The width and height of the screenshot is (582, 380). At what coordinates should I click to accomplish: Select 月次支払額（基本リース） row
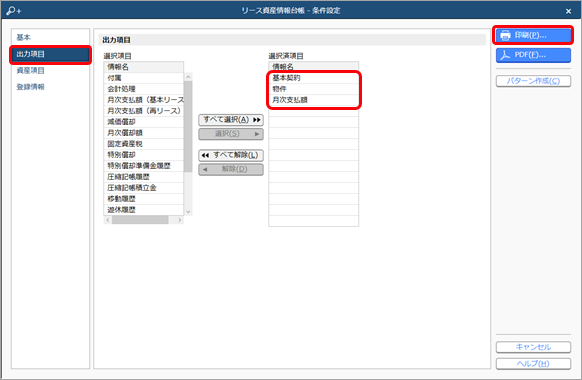[x=144, y=100]
